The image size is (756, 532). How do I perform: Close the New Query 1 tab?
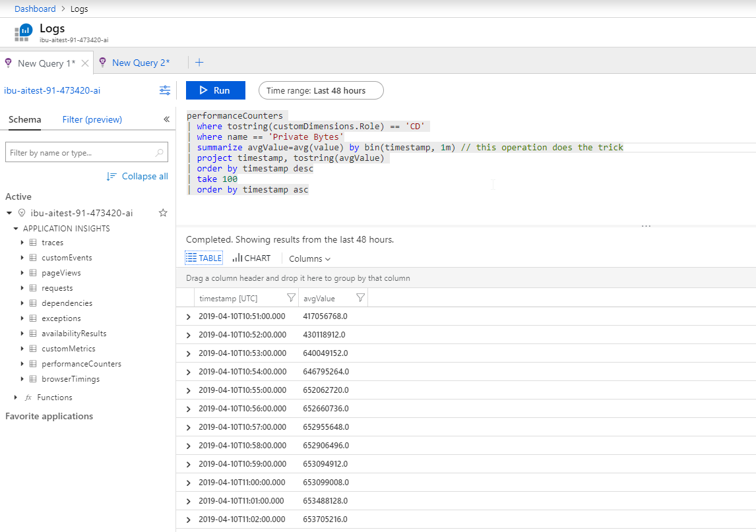coord(85,63)
